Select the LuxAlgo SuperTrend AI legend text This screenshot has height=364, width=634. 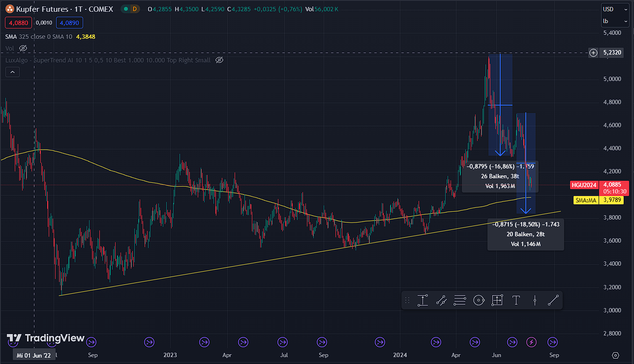(108, 60)
